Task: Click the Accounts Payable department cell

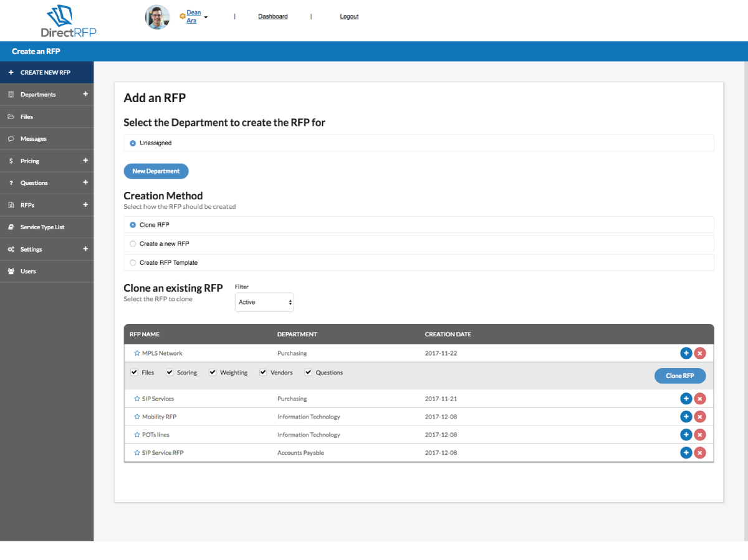Action: pyautogui.click(x=300, y=453)
